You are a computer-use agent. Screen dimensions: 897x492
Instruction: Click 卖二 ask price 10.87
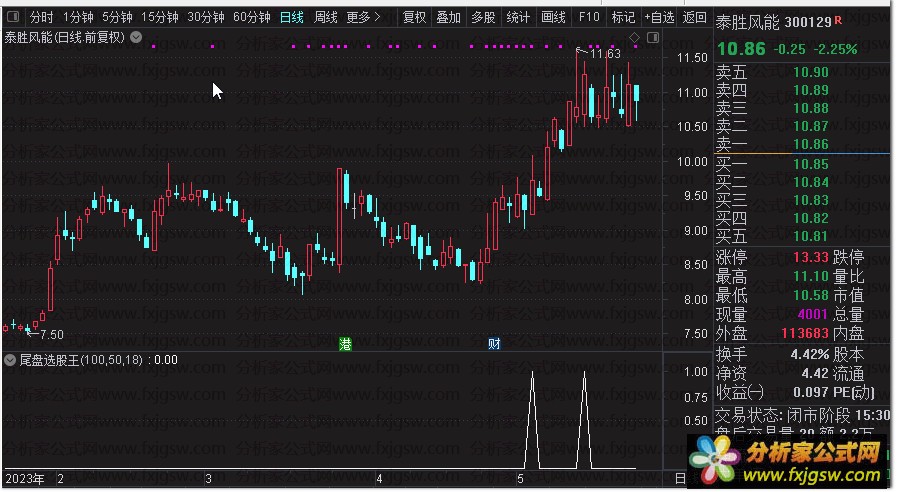coord(811,126)
